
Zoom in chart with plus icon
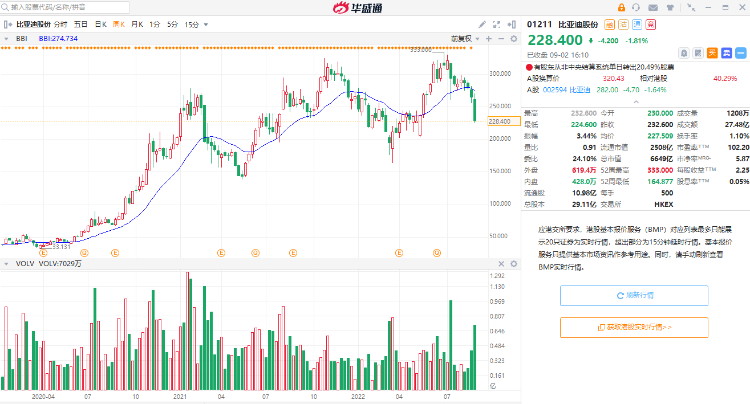point(489,39)
